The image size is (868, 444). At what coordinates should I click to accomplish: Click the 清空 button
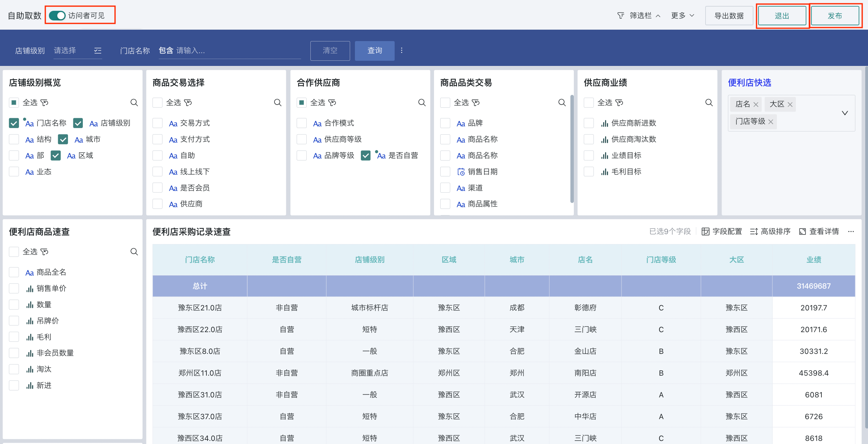coord(330,51)
